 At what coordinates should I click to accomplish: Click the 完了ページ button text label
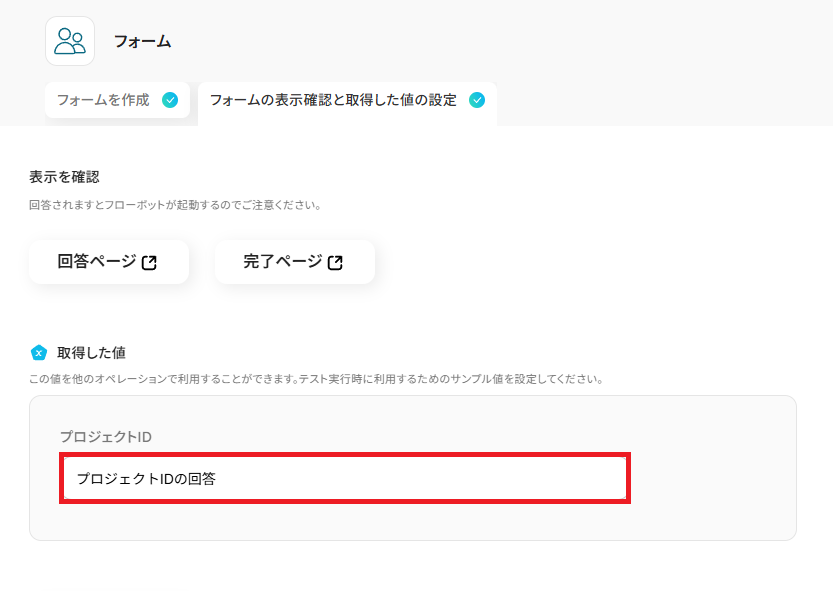[283, 262]
